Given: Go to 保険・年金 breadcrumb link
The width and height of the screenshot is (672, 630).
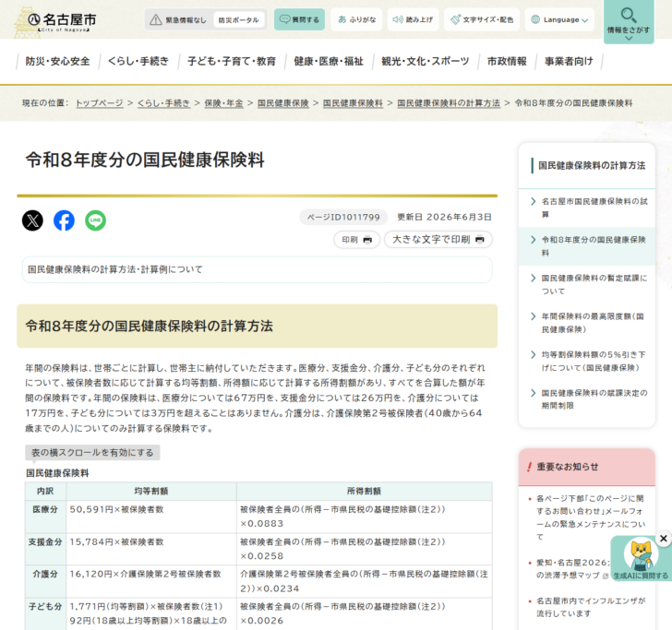Looking at the screenshot, I should coord(223,102).
